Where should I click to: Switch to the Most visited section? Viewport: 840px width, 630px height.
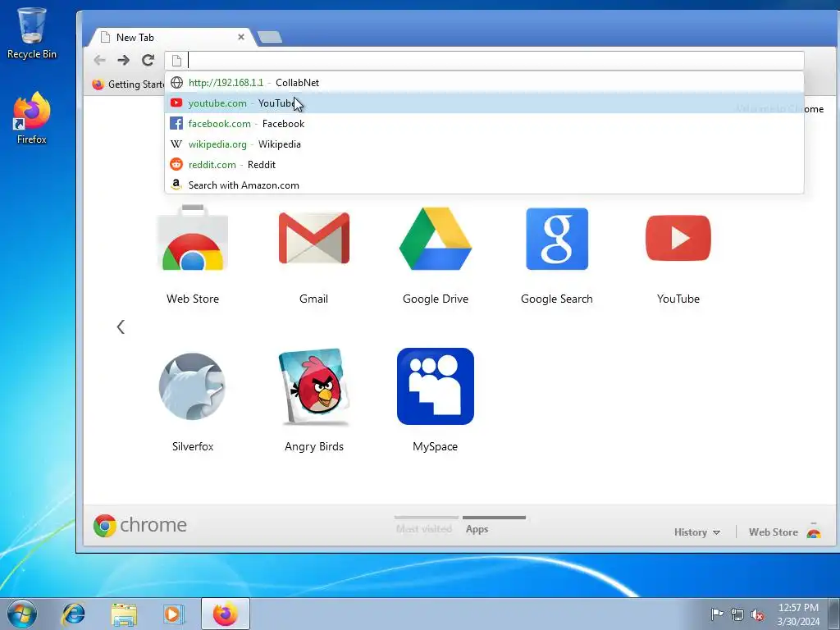point(424,529)
